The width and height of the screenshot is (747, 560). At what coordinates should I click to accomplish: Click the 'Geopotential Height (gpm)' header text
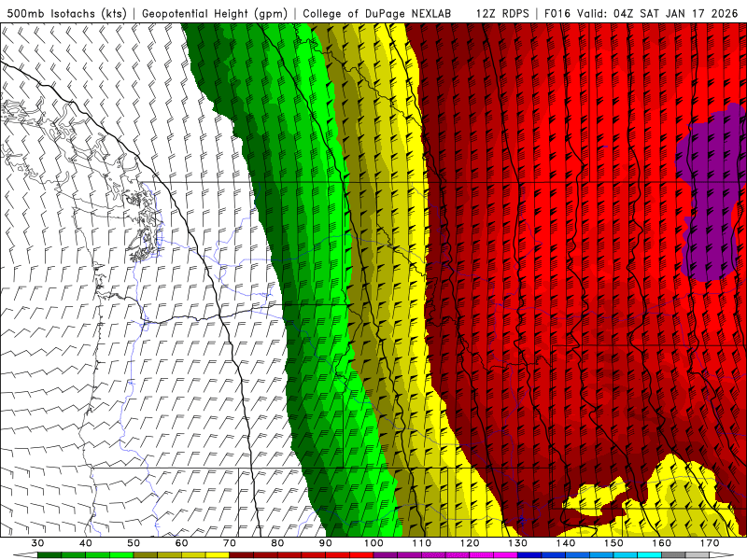pos(215,13)
